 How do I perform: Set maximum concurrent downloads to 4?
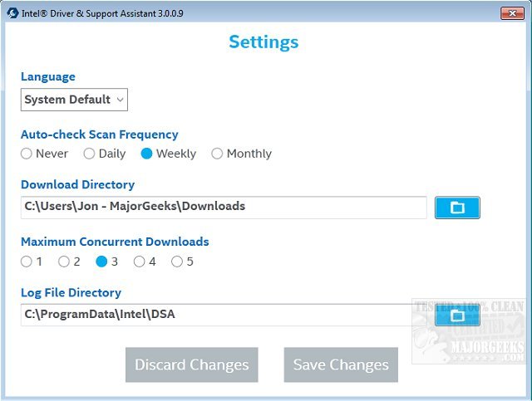point(139,262)
